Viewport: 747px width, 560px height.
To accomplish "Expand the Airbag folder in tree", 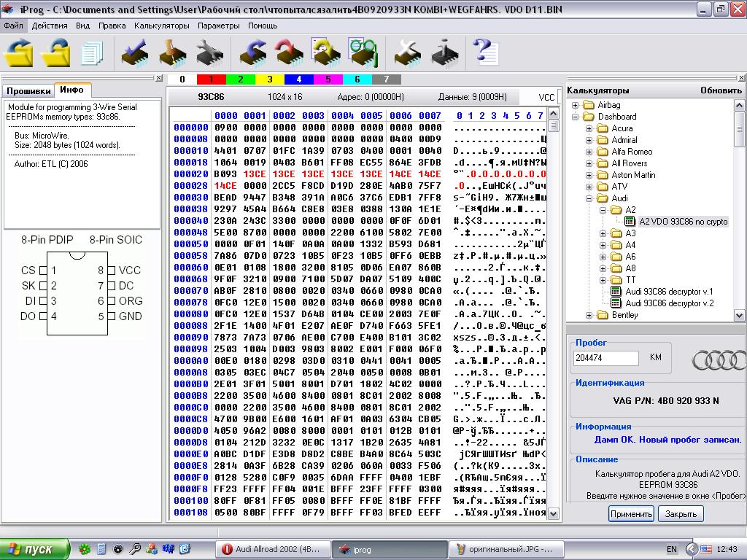I will [x=576, y=105].
